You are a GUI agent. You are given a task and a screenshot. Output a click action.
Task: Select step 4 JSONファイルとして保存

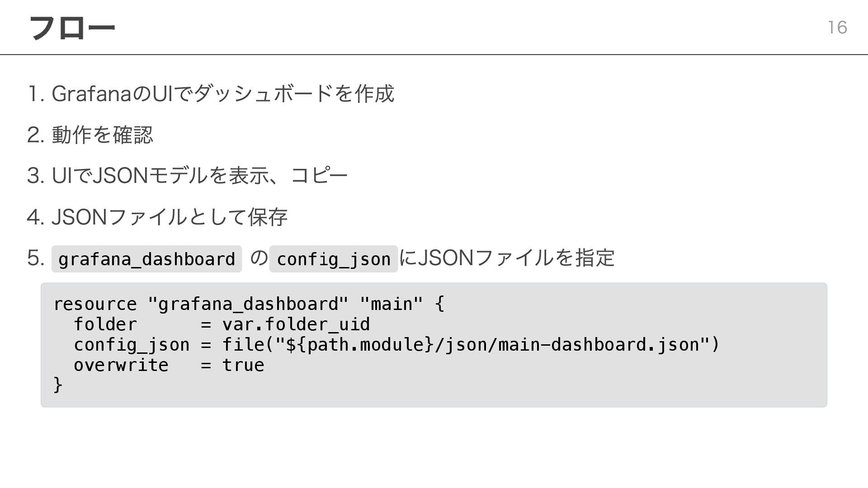pos(170,217)
